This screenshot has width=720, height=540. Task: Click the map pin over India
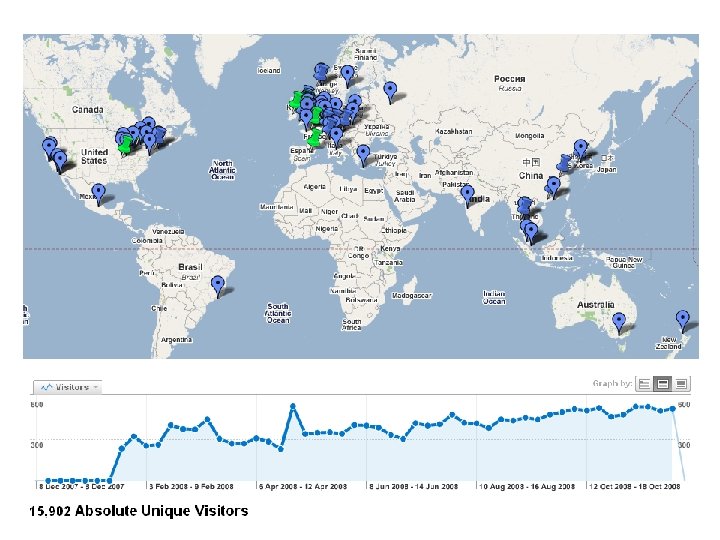pos(467,195)
